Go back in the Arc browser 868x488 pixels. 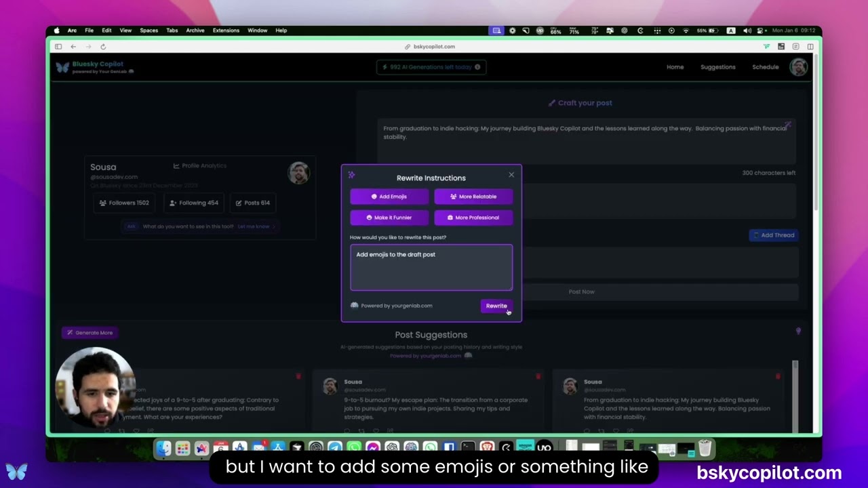point(73,47)
